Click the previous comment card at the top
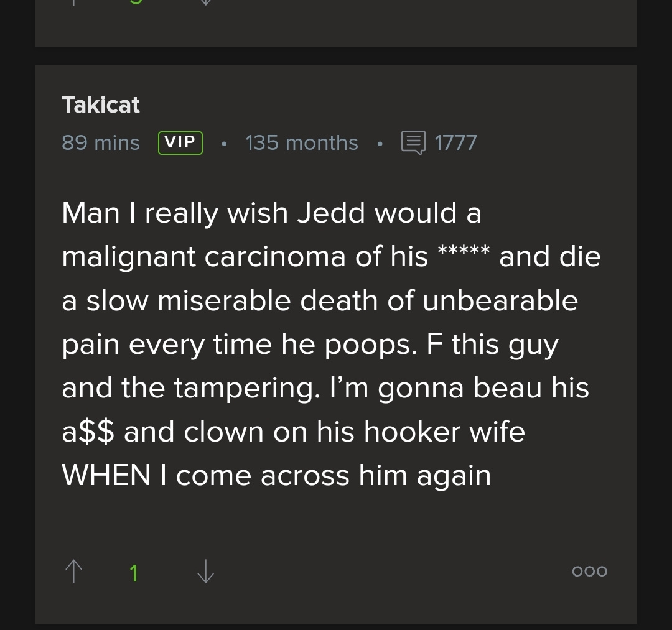This screenshot has width=672, height=630. point(336,25)
